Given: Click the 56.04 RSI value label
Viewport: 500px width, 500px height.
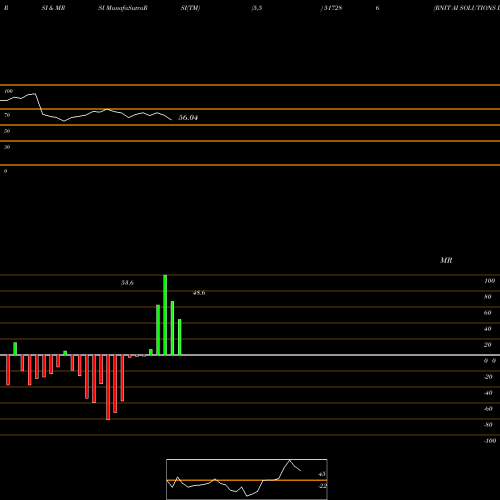Looking at the screenshot, I should [x=188, y=118].
